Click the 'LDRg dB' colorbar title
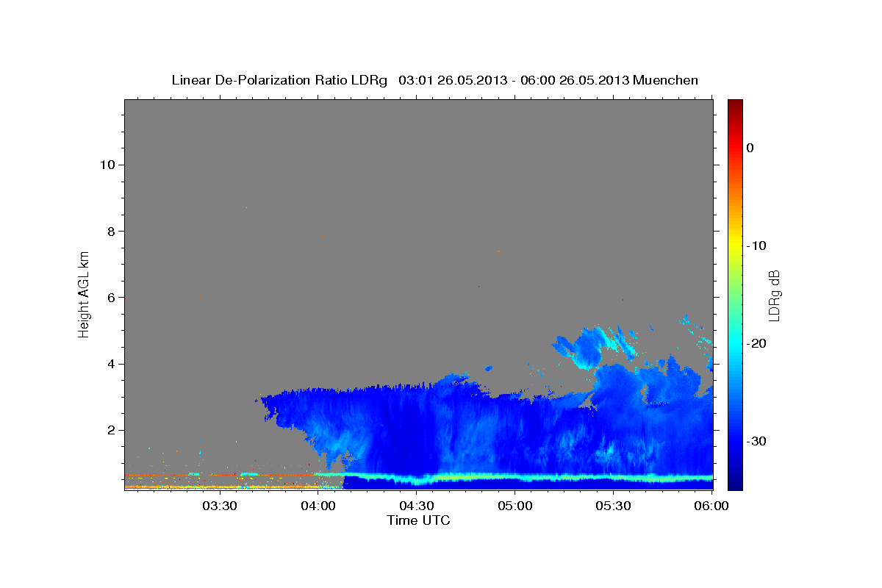882x588 pixels. (774, 295)
